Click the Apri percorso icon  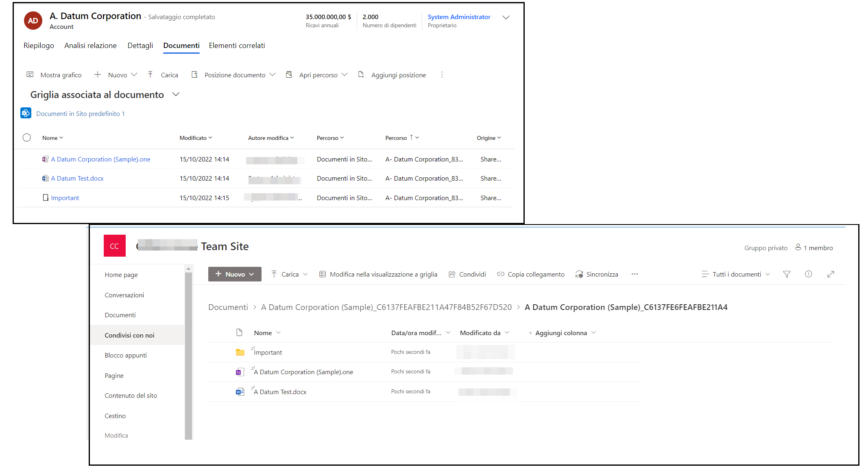point(289,74)
